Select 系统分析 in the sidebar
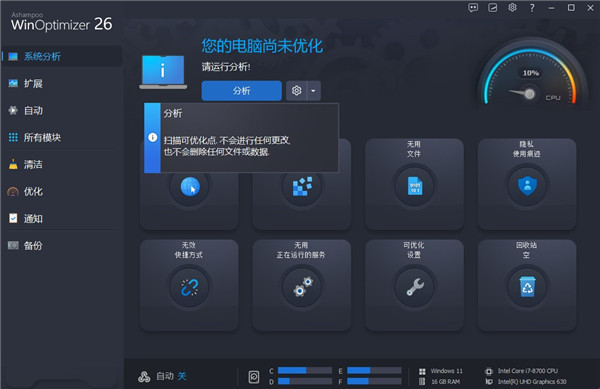Viewport: 600px width, 389px height. (61, 57)
